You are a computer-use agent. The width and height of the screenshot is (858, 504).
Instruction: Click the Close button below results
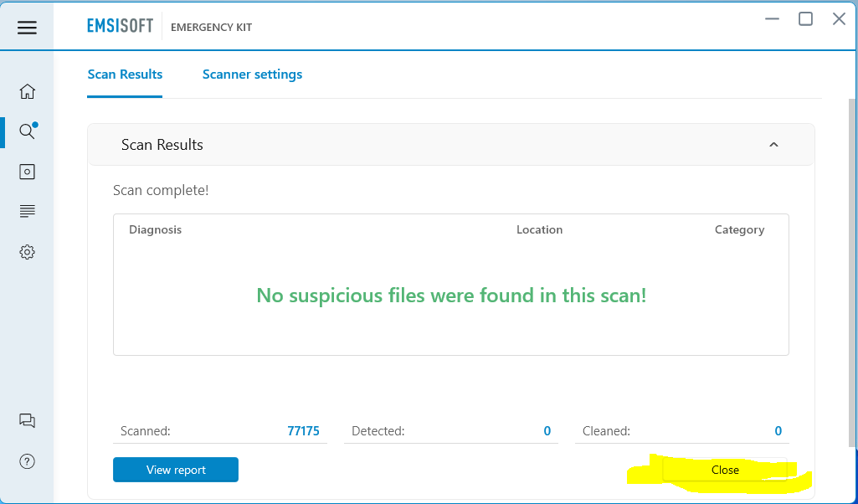click(x=725, y=470)
